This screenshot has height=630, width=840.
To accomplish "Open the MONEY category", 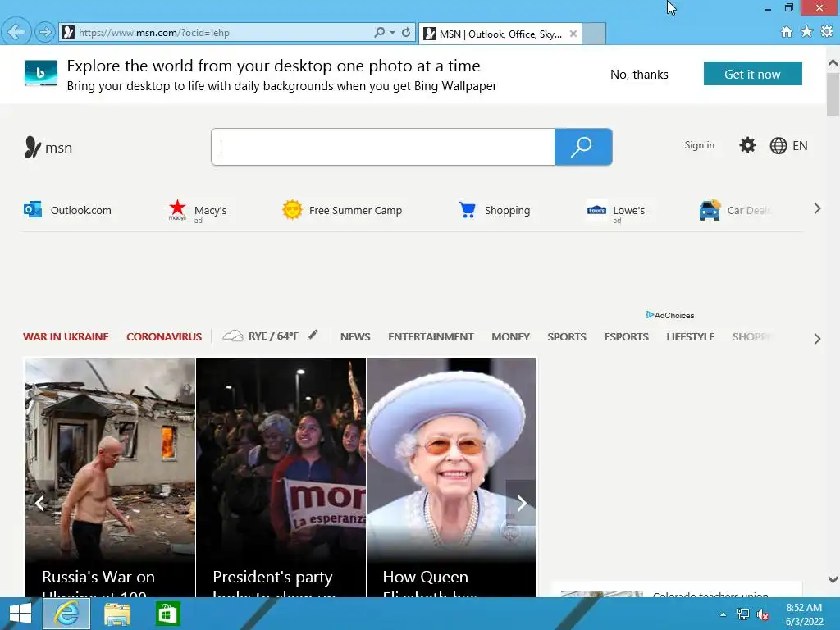I will (510, 336).
